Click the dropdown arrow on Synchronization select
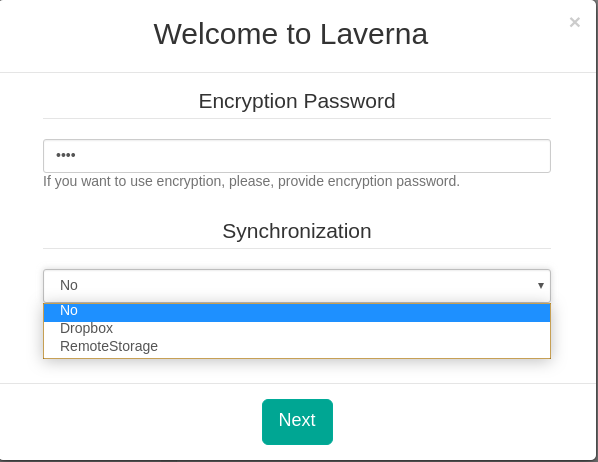The height and width of the screenshot is (462, 598). (x=540, y=285)
